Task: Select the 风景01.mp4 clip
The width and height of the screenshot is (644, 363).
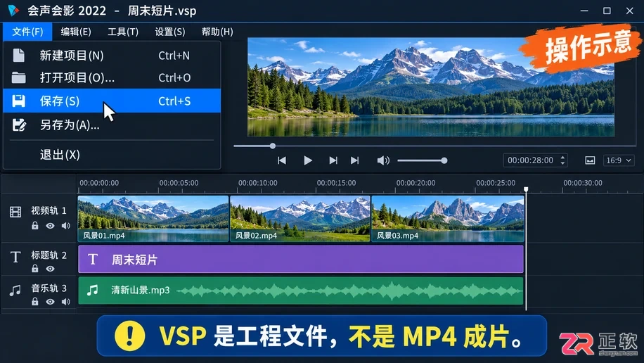Action: click(153, 219)
